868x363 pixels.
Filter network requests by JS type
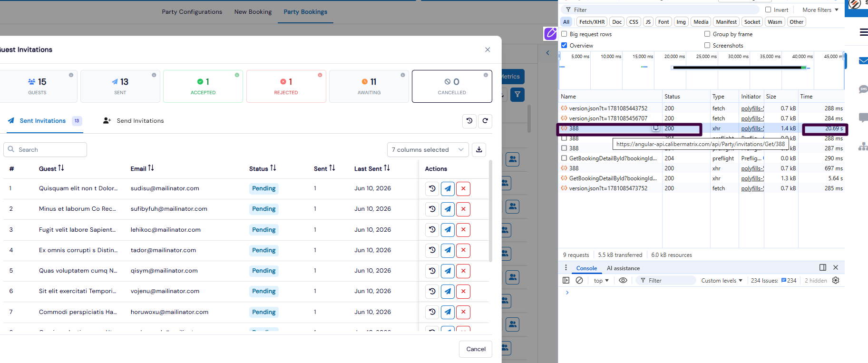click(x=648, y=22)
